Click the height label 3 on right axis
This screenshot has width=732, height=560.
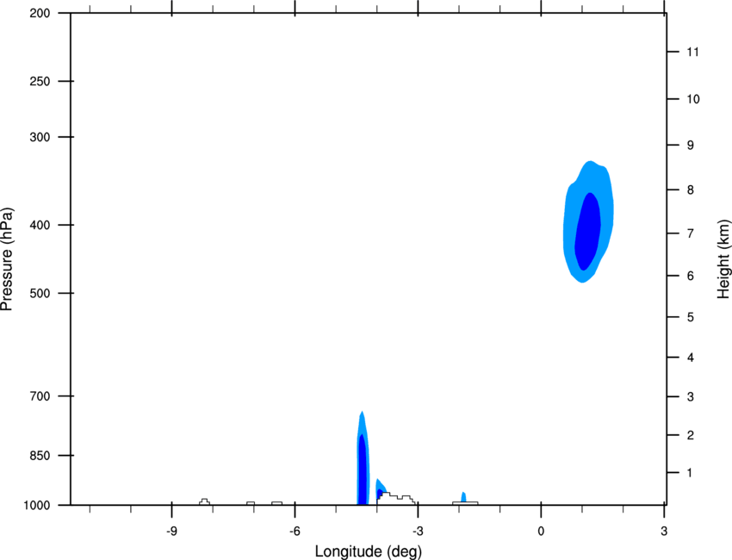pos(690,397)
